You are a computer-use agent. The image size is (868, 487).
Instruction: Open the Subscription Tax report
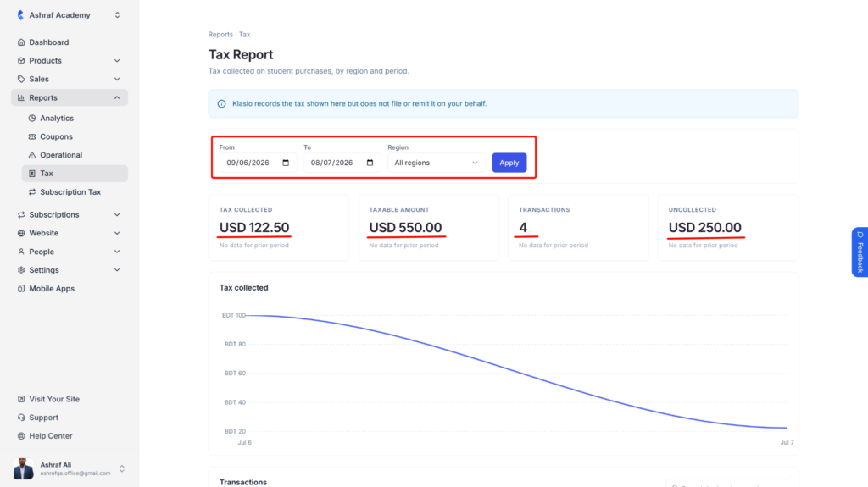point(75,192)
